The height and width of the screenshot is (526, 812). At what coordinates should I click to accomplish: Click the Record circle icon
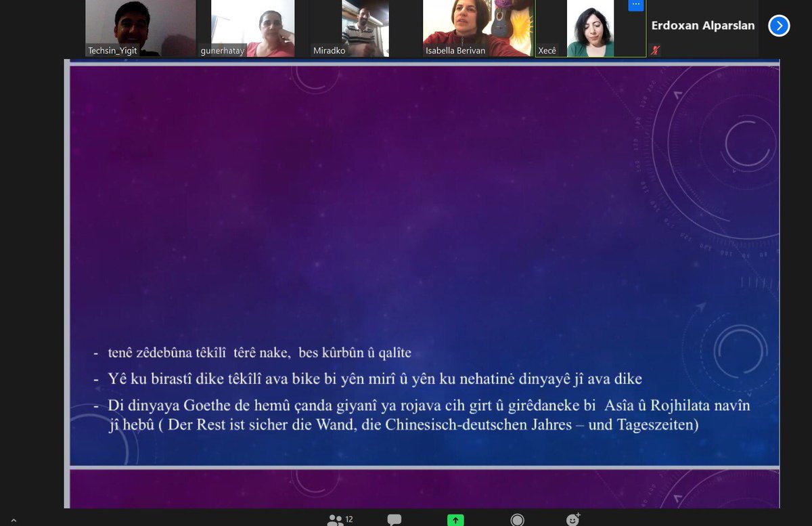coord(517,520)
